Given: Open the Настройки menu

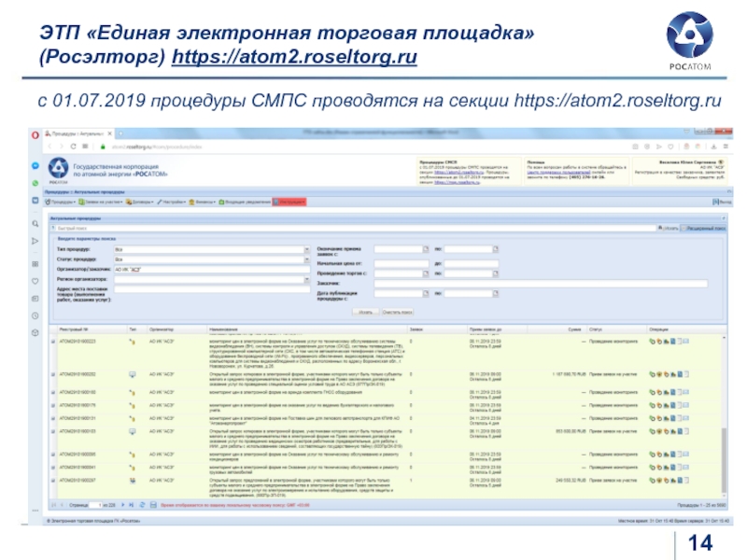Looking at the screenshot, I should click(x=172, y=202).
